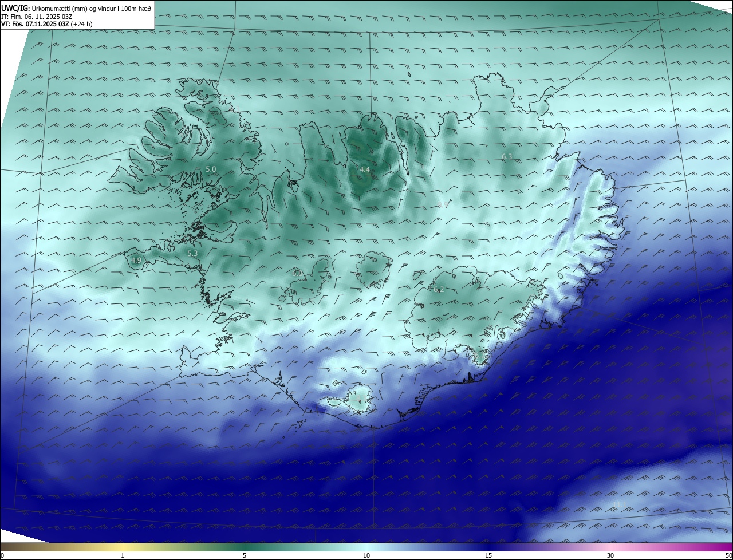The width and height of the screenshot is (733, 560).
Task: Click the 4.4 value label on the map
Action: click(x=365, y=170)
